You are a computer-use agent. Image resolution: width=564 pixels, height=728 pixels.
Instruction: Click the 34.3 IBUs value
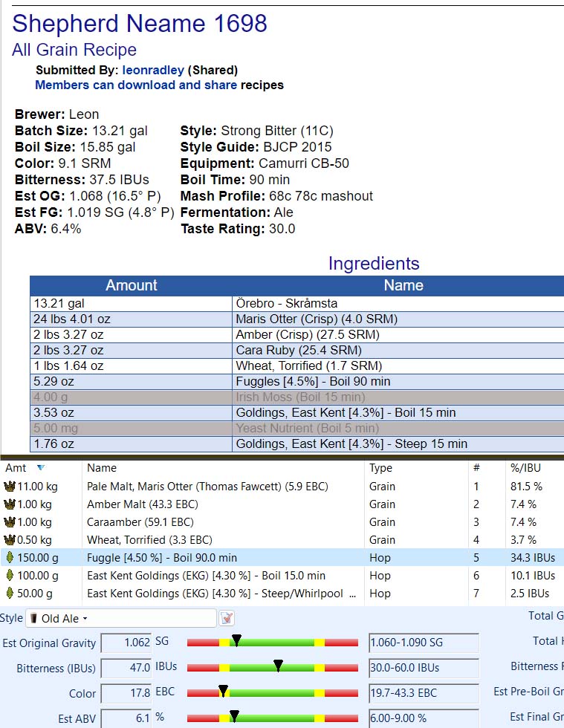[x=533, y=558]
